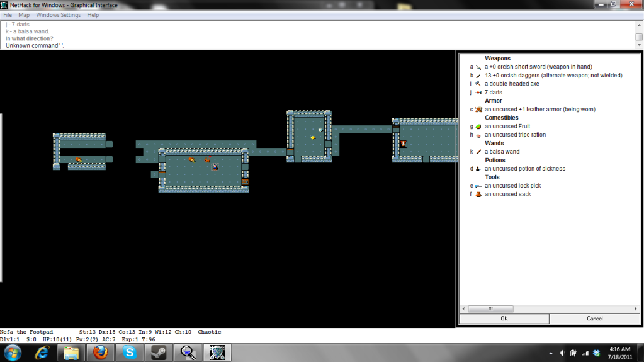Click the 'HP:10(11)' status value
Viewport: 644px width, 362px height.
tap(57, 339)
